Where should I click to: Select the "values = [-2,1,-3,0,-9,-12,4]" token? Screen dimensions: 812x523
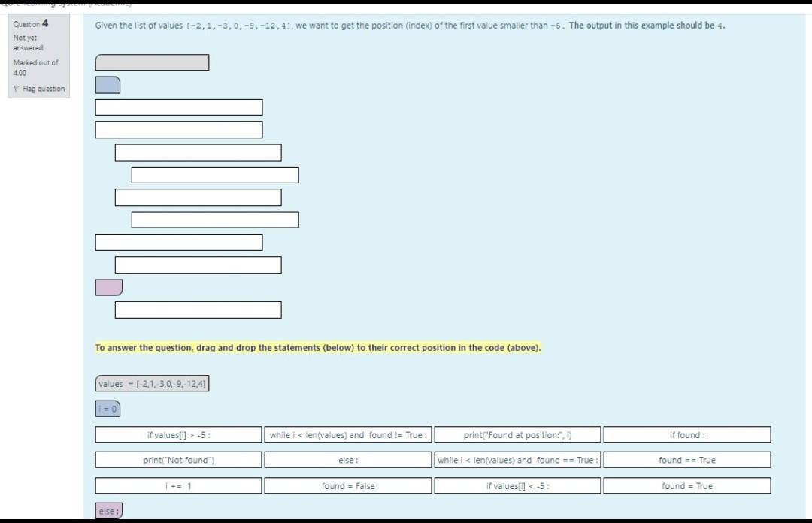152,383
